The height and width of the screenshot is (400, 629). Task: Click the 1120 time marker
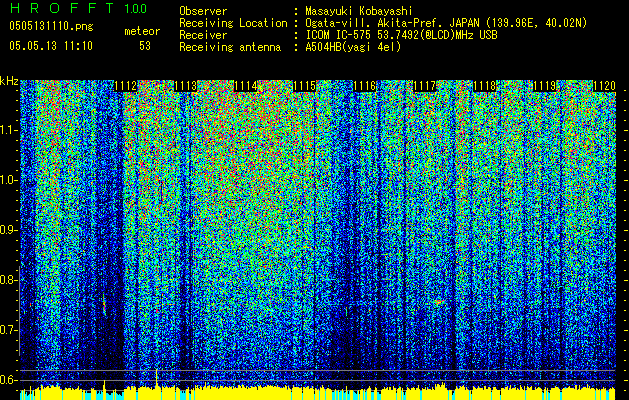point(604,86)
